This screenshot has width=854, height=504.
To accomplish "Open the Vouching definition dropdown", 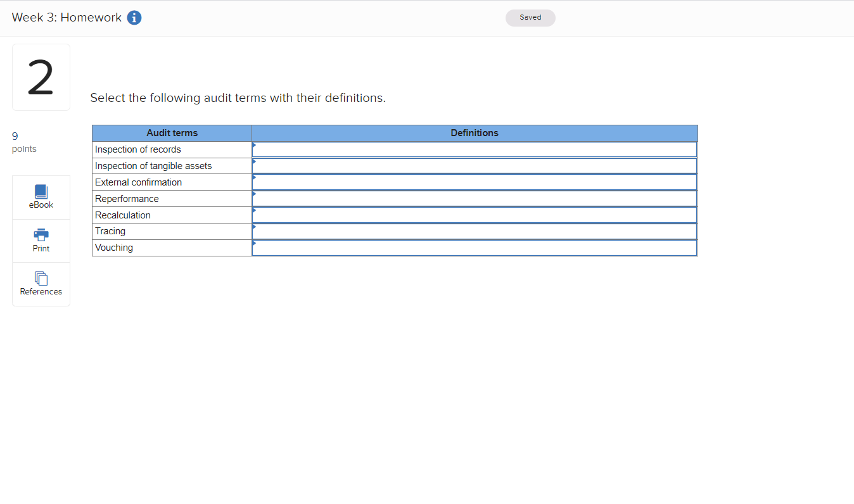I will (474, 248).
